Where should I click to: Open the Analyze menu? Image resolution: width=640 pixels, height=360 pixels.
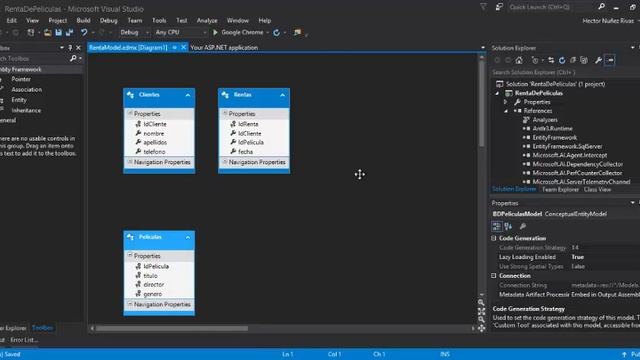pos(207,20)
